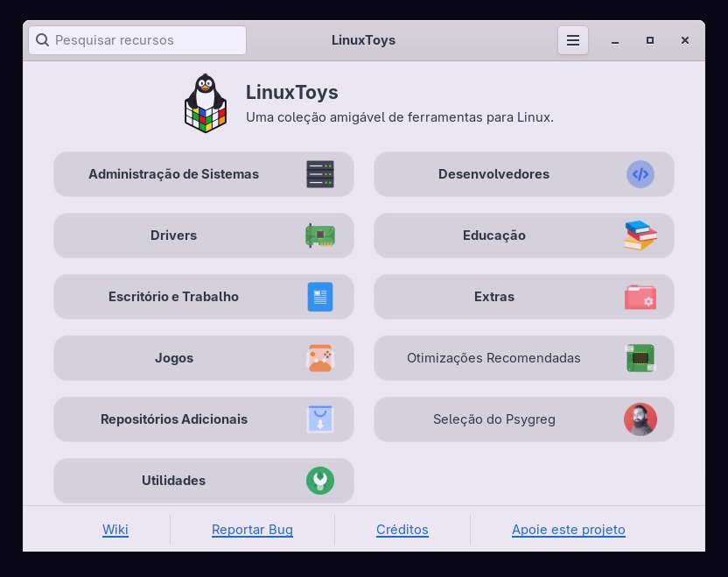The width and height of the screenshot is (728, 577).
Task: Click the stacked books Educação icon
Action: (640, 236)
